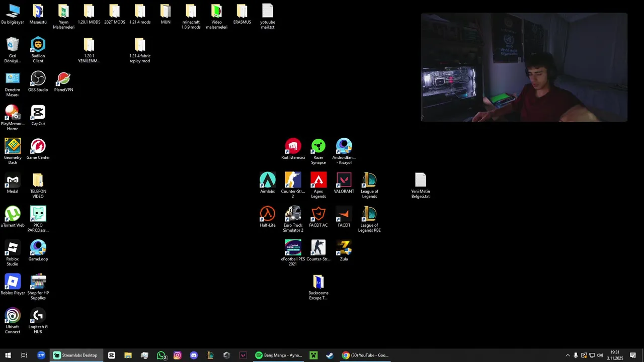644x362 pixels.
Task: Click the Video malzemeleri folder
Action: (x=216, y=16)
